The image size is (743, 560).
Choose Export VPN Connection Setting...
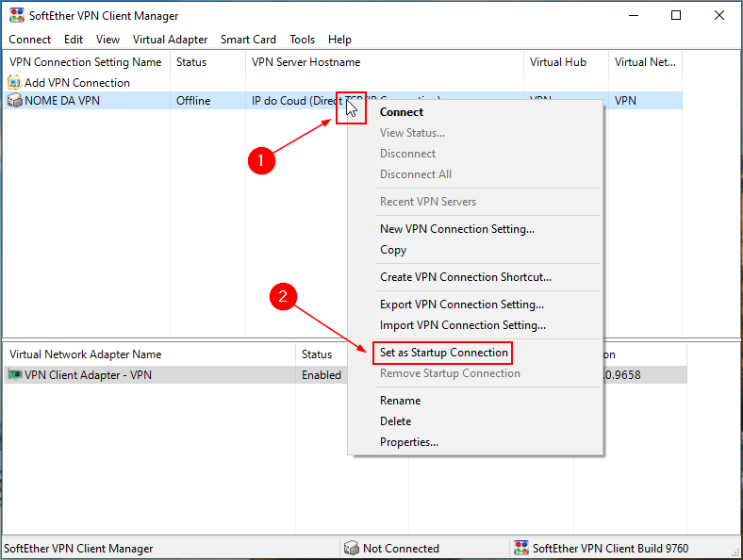tap(475, 305)
